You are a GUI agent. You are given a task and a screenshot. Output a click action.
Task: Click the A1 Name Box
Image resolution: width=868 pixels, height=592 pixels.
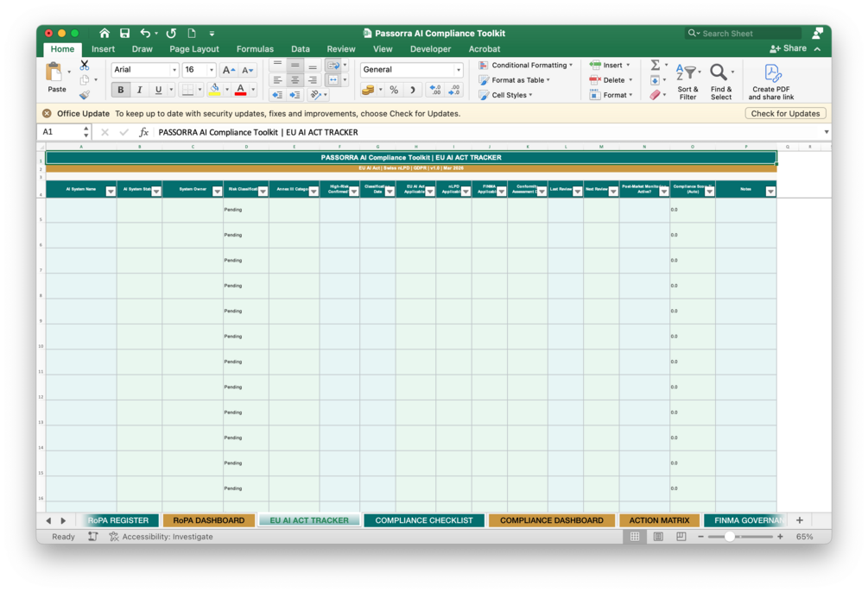click(x=61, y=132)
